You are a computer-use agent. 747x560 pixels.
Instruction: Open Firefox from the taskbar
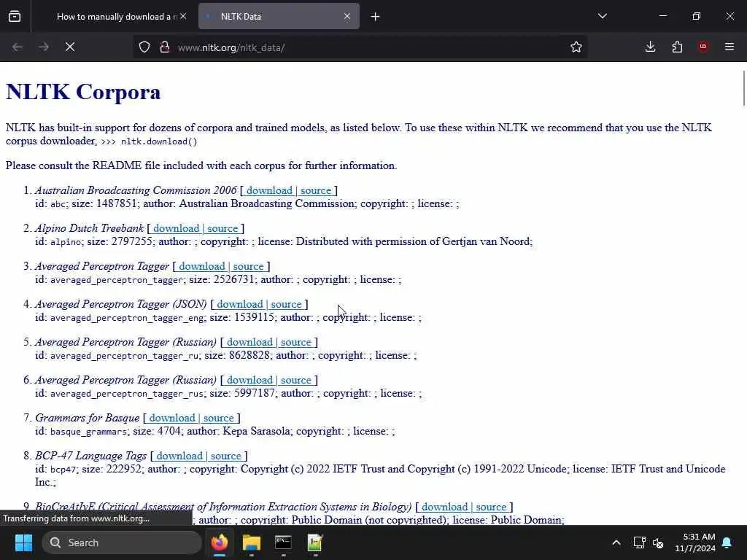point(220,542)
